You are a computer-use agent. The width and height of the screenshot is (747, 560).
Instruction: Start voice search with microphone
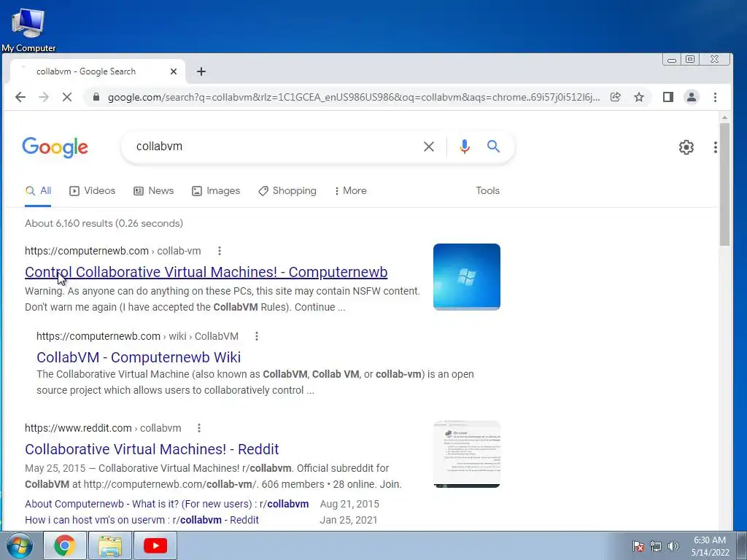(x=465, y=147)
